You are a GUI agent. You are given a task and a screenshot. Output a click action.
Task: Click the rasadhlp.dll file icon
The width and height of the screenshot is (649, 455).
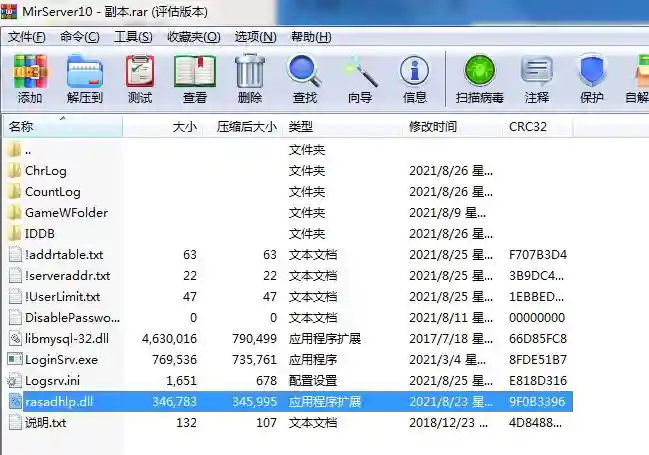coord(15,402)
